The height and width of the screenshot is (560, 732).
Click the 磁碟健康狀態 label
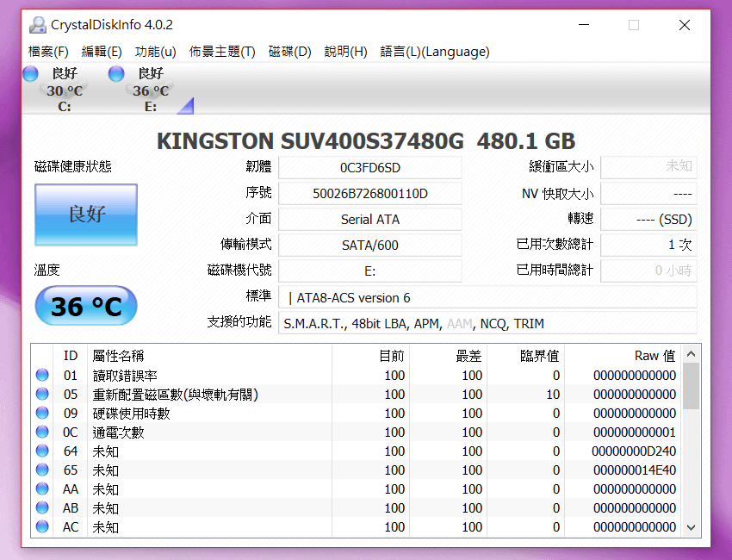[x=73, y=166]
